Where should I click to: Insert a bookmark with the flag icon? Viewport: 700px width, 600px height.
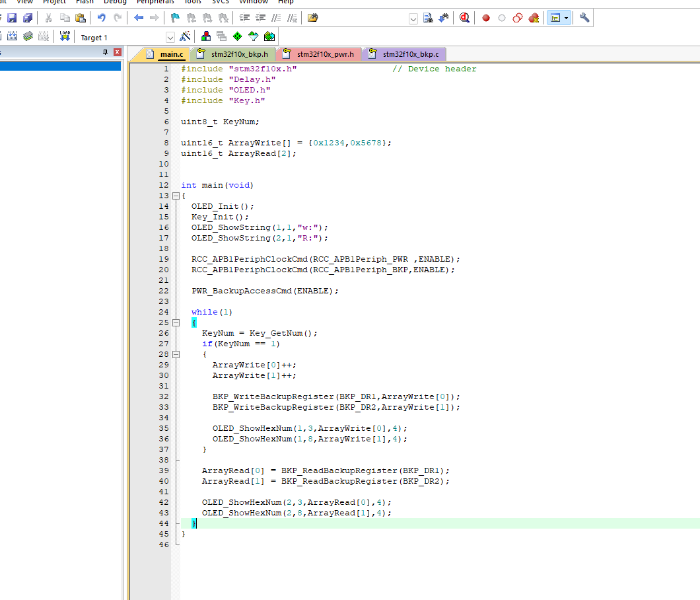tap(175, 18)
